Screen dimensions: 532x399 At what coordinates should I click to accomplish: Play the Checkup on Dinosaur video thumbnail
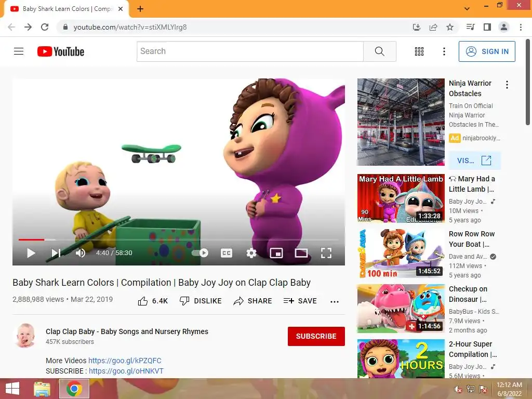coord(401,309)
